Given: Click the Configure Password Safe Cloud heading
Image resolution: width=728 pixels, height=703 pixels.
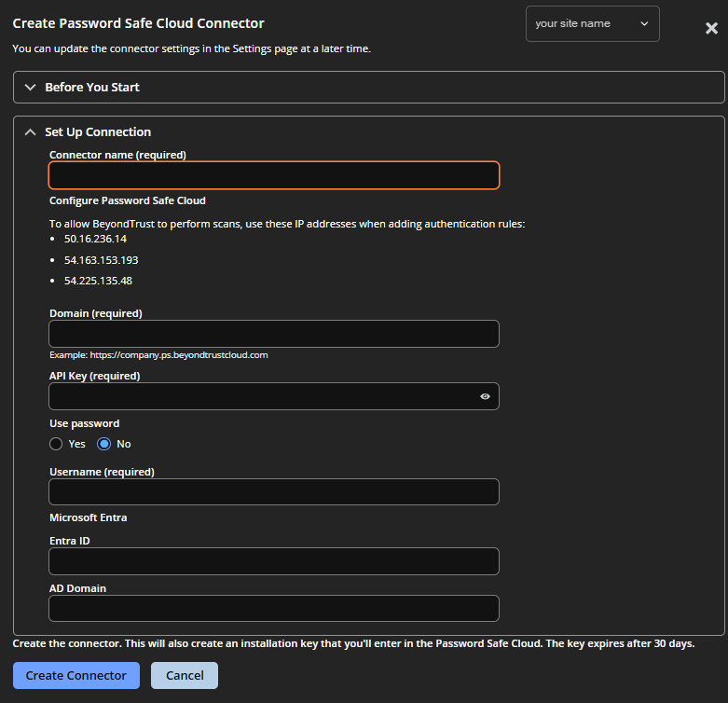Looking at the screenshot, I should pos(128,200).
